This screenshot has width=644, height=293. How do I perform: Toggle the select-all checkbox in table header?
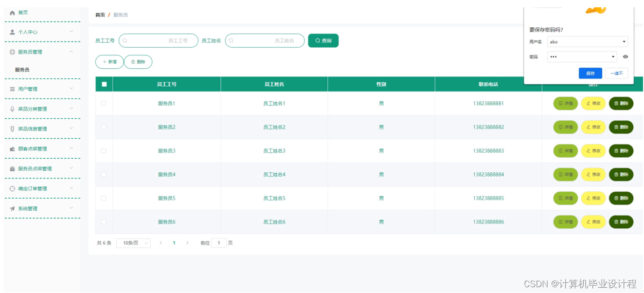(104, 84)
